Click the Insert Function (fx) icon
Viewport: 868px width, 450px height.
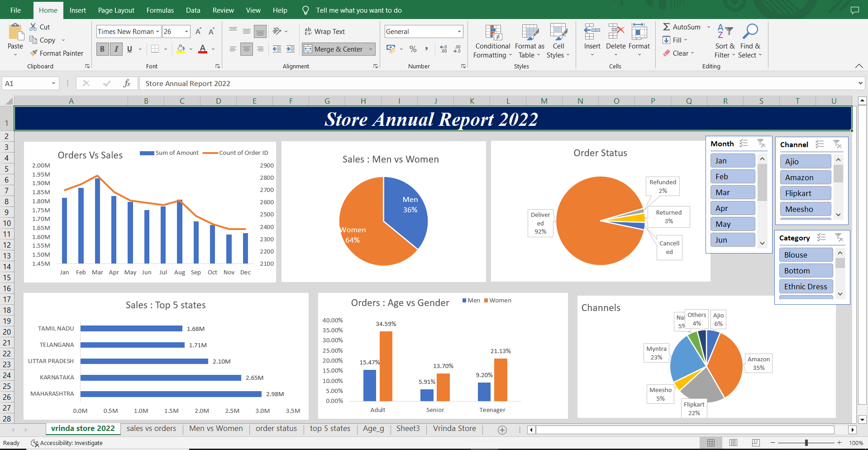pyautogui.click(x=127, y=83)
